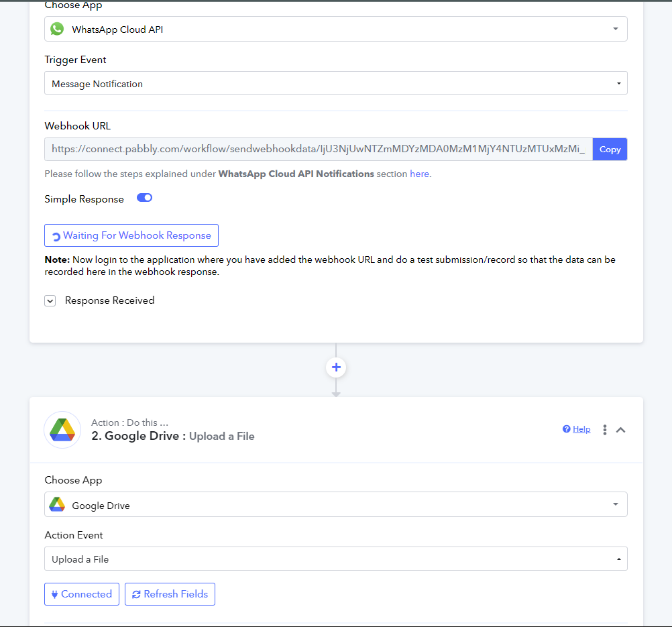Expand the Response Received section
The width and height of the screenshot is (672, 627).
click(50, 301)
